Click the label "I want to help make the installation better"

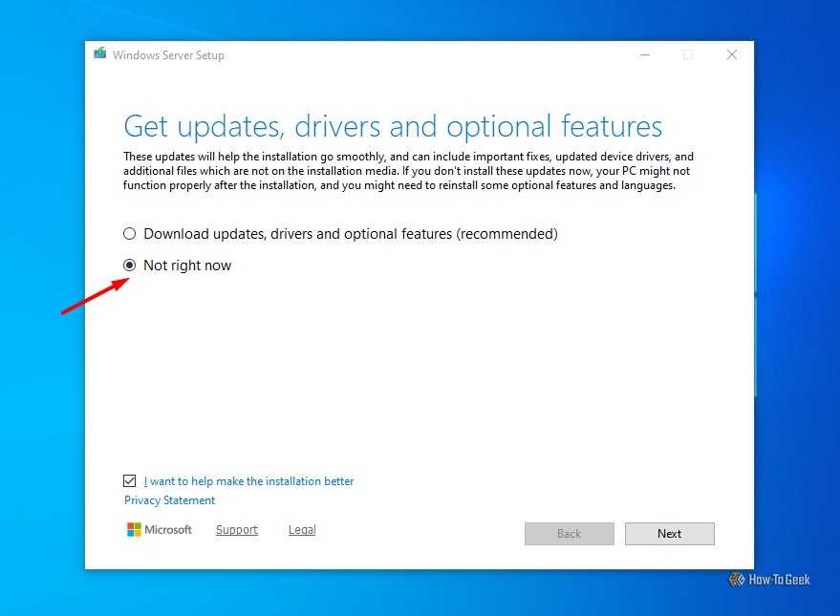[x=250, y=480]
